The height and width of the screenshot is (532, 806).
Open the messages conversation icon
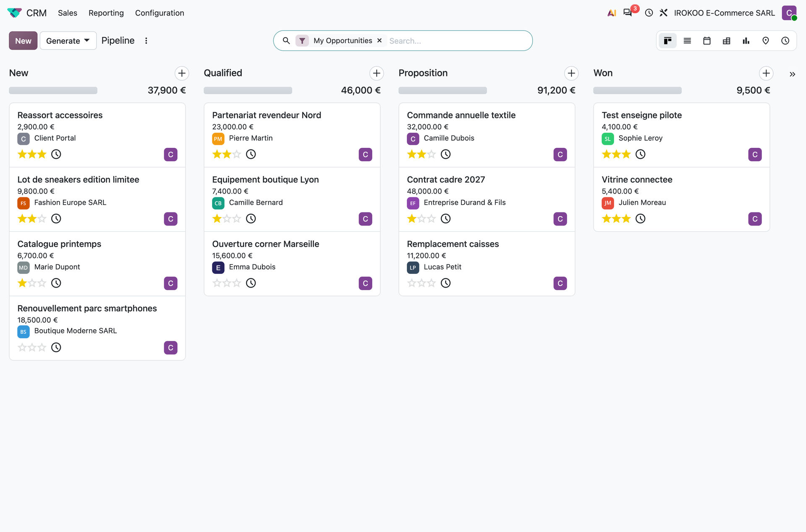pos(628,13)
